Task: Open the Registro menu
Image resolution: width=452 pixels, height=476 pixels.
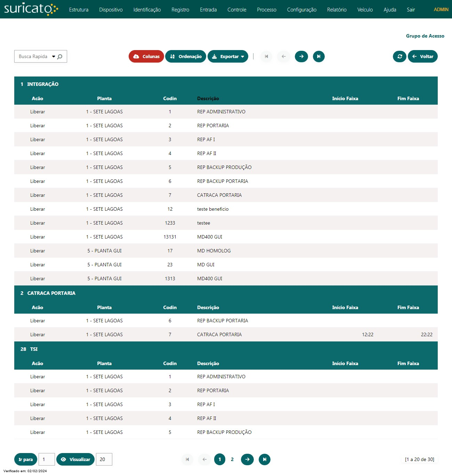Action: coord(180,10)
